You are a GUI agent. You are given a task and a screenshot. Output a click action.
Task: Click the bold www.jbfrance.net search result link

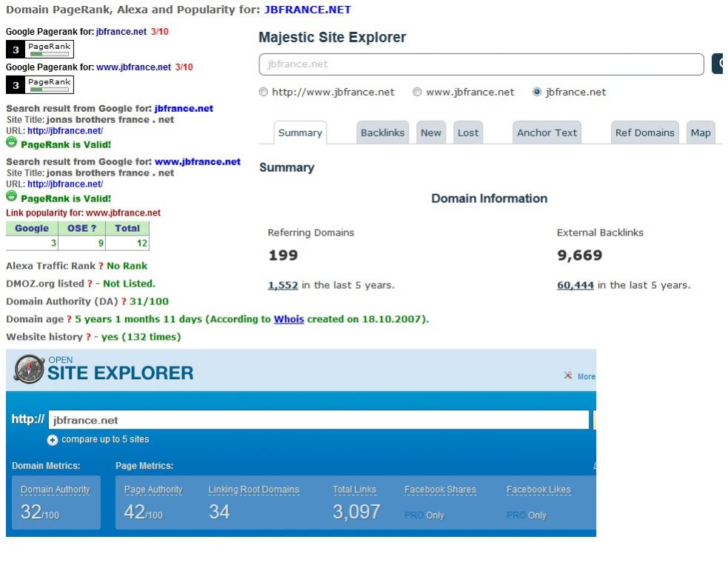(x=197, y=162)
